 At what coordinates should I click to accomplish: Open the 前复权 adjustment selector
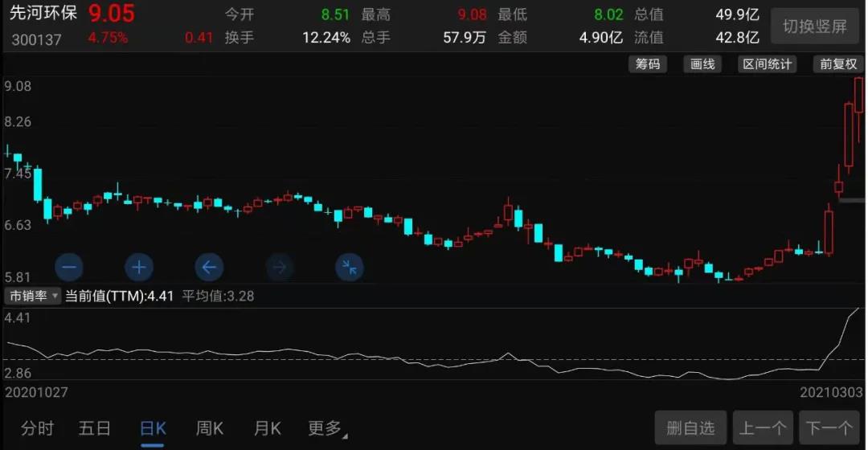[x=838, y=64]
